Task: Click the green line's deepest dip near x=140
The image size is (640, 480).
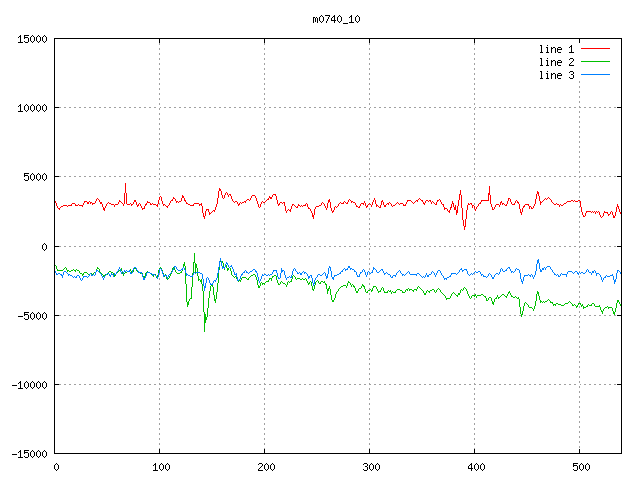Action: [204, 330]
